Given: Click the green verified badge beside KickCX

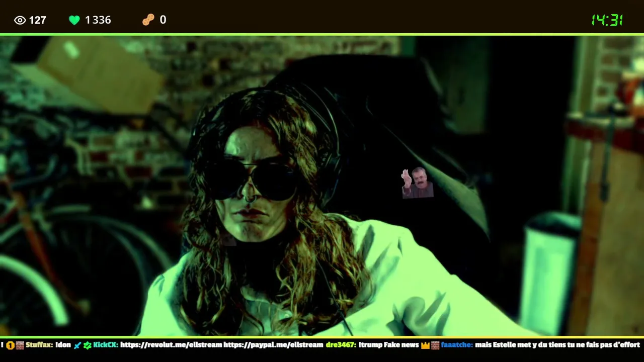Looking at the screenshot, I should (88, 345).
